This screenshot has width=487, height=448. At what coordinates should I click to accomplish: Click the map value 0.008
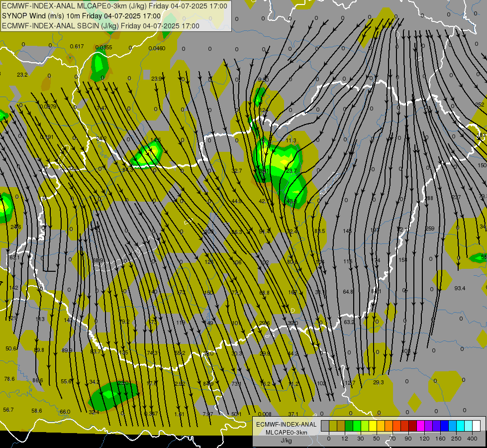tap(265, 414)
